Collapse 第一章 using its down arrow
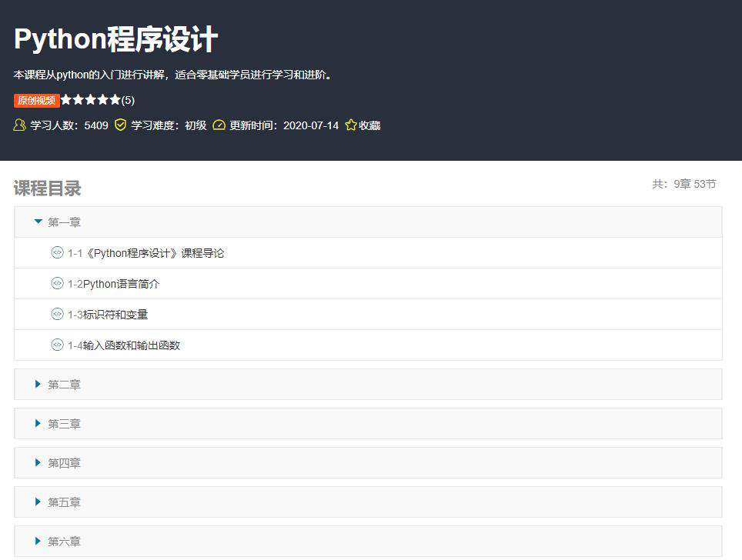Viewport: 742px width, 560px height. [38, 221]
